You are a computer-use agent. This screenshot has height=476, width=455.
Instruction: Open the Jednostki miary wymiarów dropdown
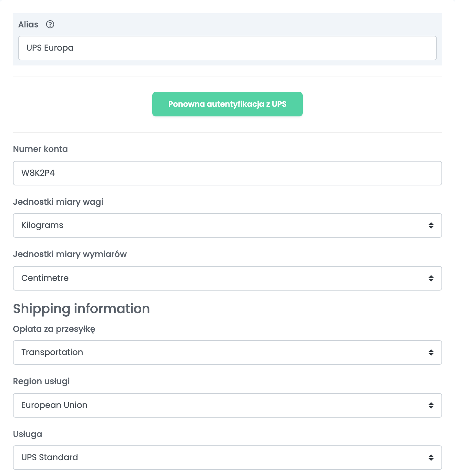point(228,278)
